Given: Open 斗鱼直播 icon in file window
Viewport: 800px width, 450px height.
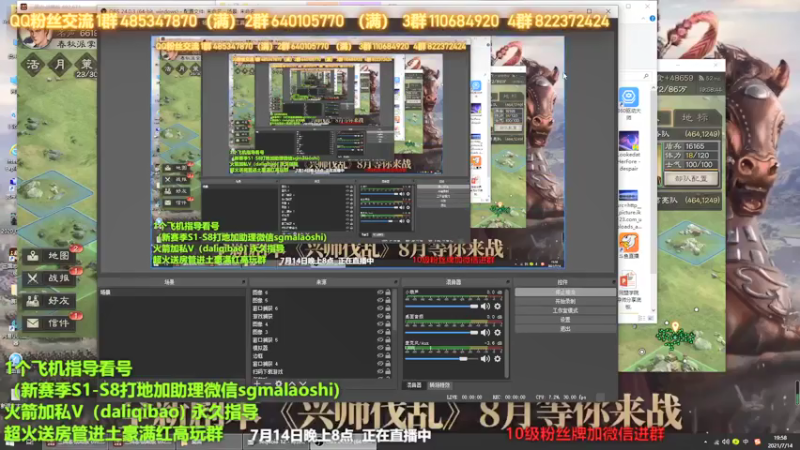Looking at the screenshot, I should click(629, 243).
